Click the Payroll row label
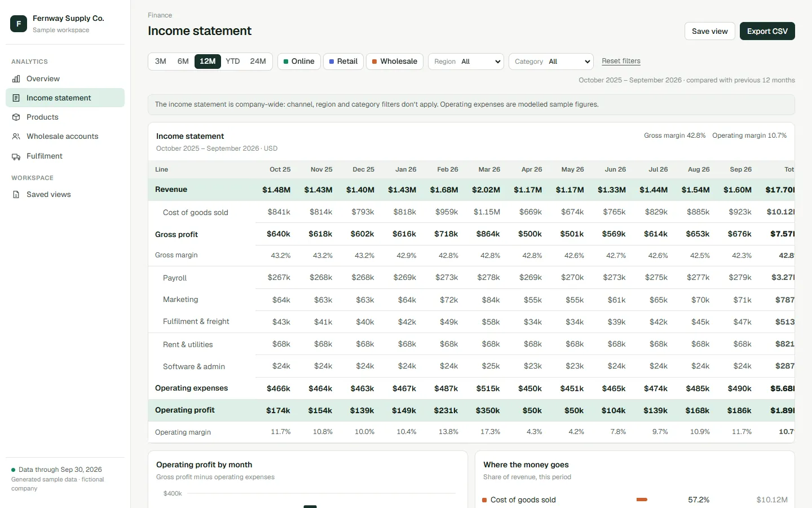 [x=175, y=278]
